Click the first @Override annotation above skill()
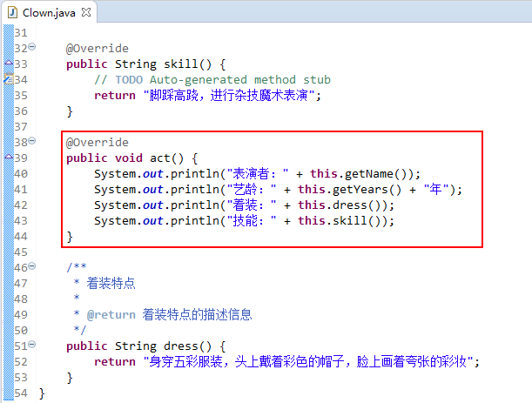The height and width of the screenshot is (403, 532). (x=98, y=49)
